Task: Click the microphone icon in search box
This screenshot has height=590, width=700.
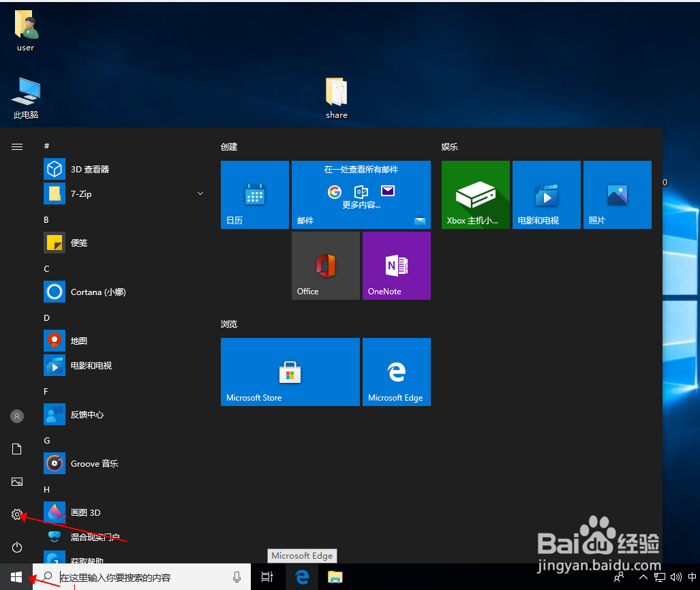Action: click(237, 577)
